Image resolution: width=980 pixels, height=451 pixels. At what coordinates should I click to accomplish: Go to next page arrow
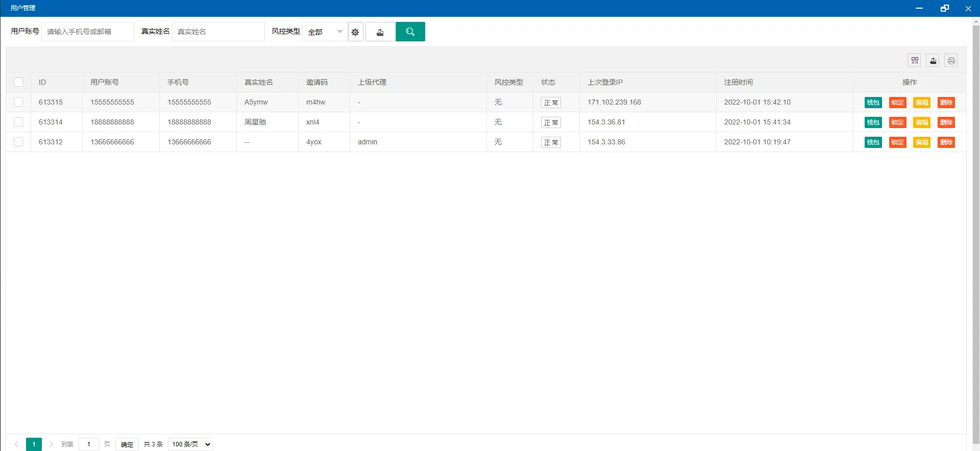[x=51, y=444]
